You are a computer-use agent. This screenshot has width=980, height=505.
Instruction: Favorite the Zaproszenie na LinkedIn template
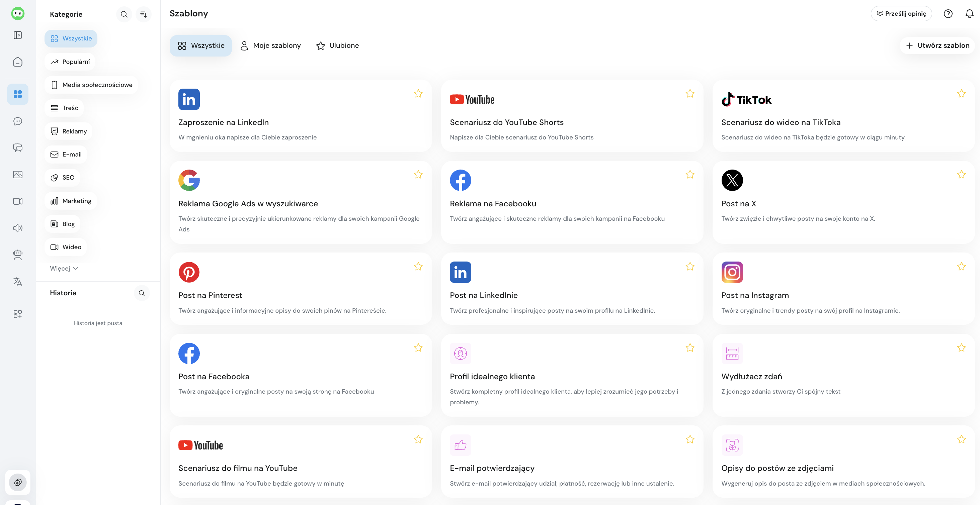click(x=418, y=94)
